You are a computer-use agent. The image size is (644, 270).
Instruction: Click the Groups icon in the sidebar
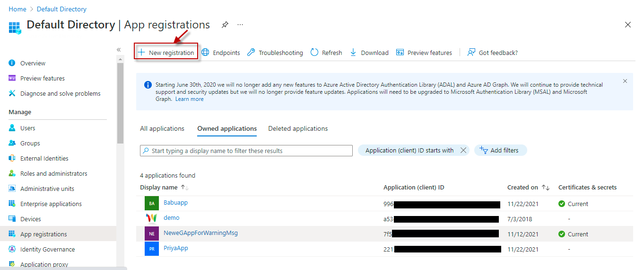pyautogui.click(x=12, y=143)
